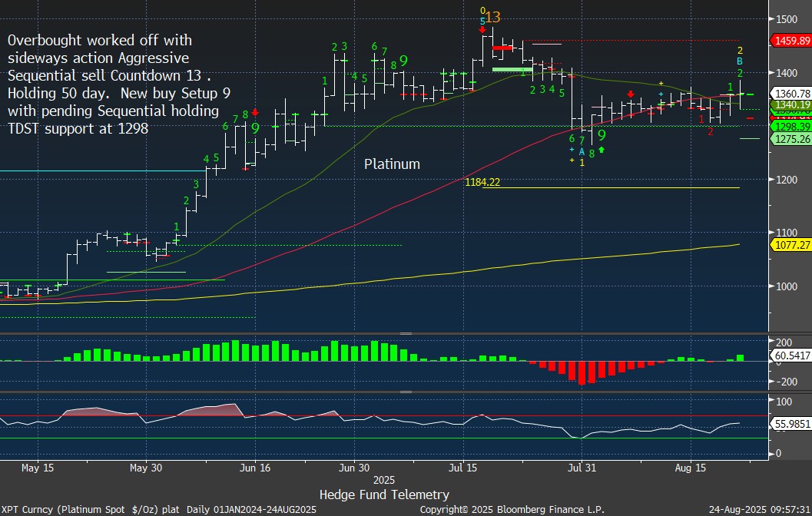812x516 pixels.
Task: Click the red down arrow above June's green 9
Action: click(x=254, y=112)
